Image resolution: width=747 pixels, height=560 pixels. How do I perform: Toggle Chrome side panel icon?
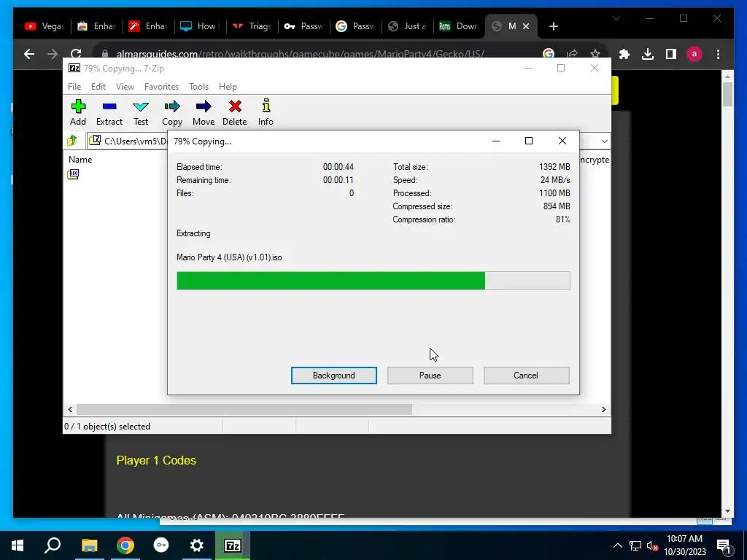[x=671, y=54]
